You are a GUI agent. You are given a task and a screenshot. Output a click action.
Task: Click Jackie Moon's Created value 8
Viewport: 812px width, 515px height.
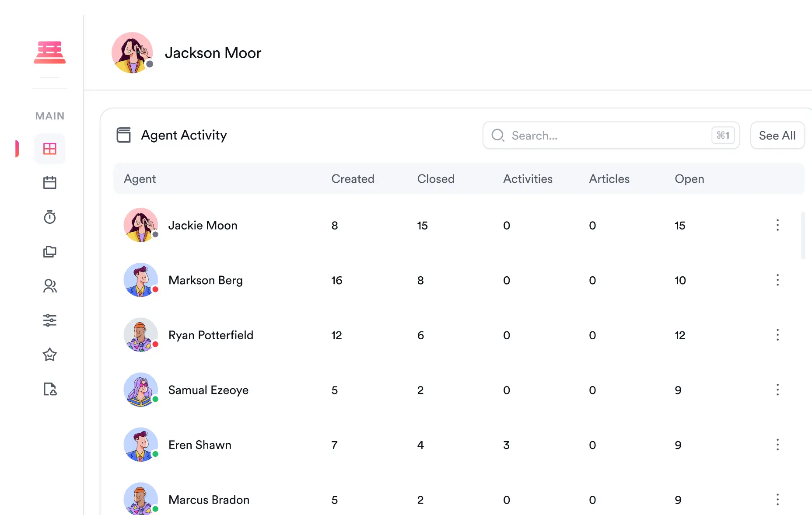coord(334,226)
